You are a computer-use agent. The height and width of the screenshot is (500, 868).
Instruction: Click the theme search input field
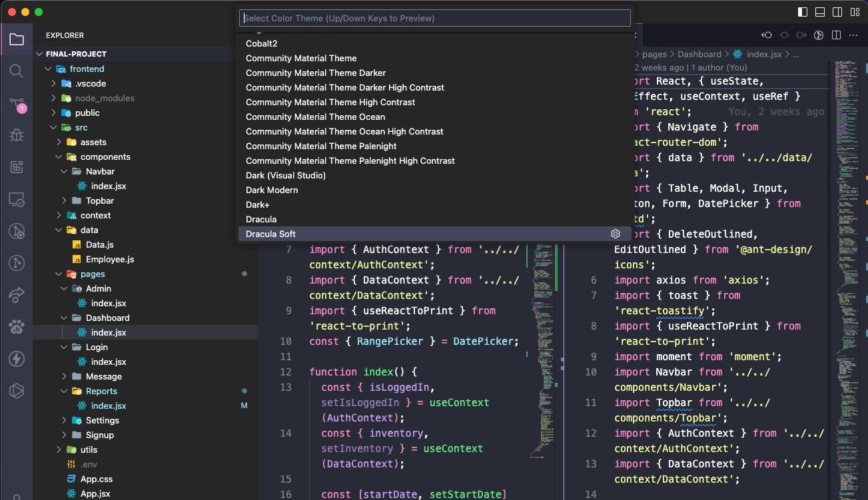pos(434,18)
